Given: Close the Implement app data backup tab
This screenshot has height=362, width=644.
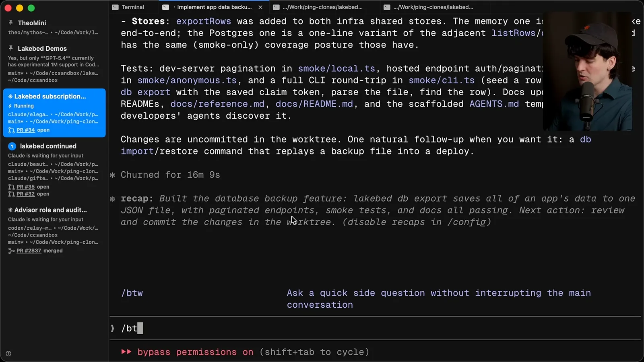Looking at the screenshot, I should tap(260, 7).
